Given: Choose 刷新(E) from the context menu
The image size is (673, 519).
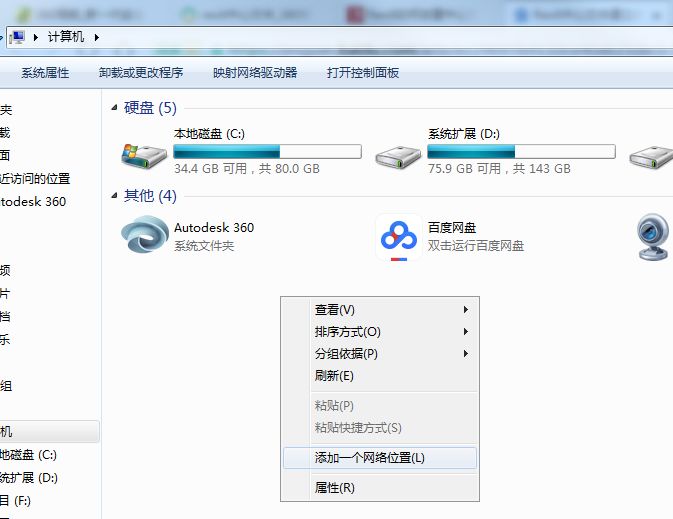Looking at the screenshot, I should 380,376.
